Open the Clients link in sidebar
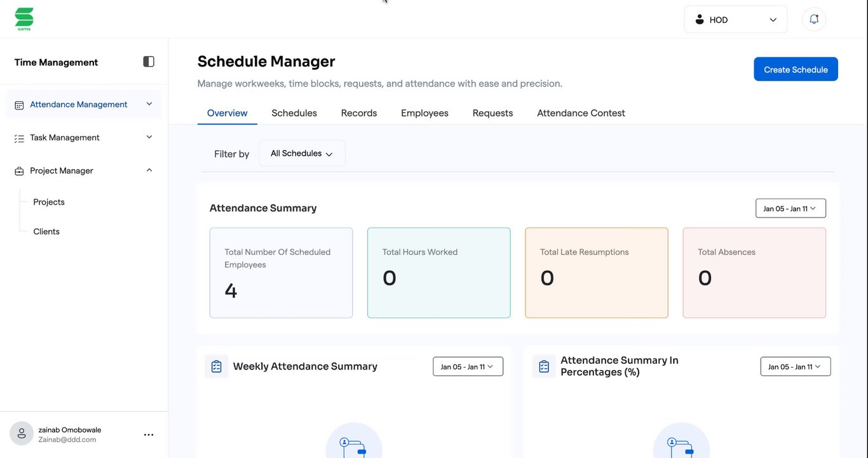 coord(46,232)
